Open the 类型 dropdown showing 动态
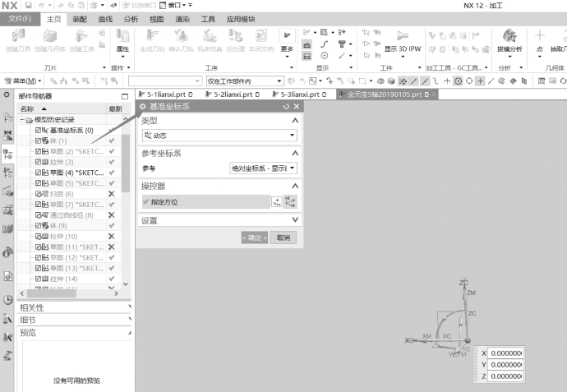The width and height of the screenshot is (567, 392). tap(219, 136)
